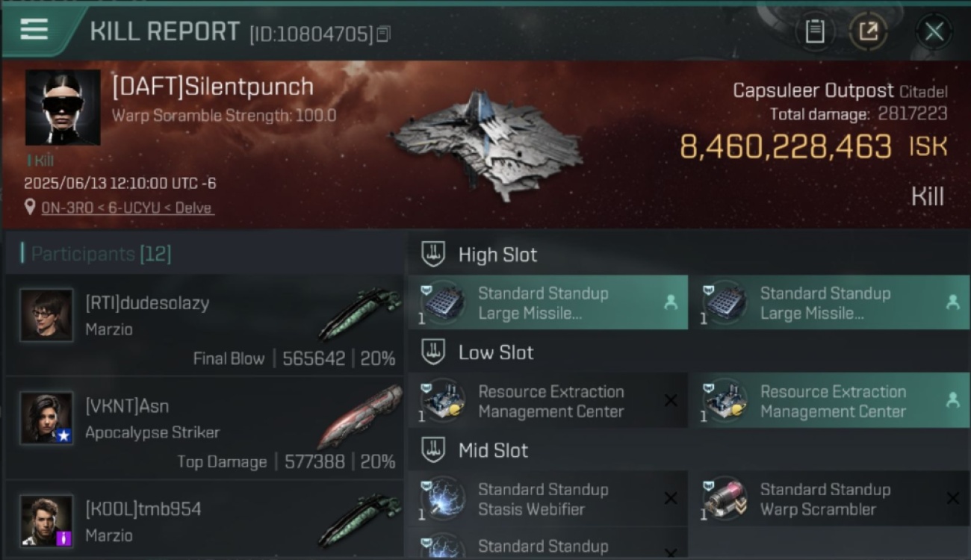
Task: Select the Standard Standup Stasis Webifier item
Action: click(548, 499)
